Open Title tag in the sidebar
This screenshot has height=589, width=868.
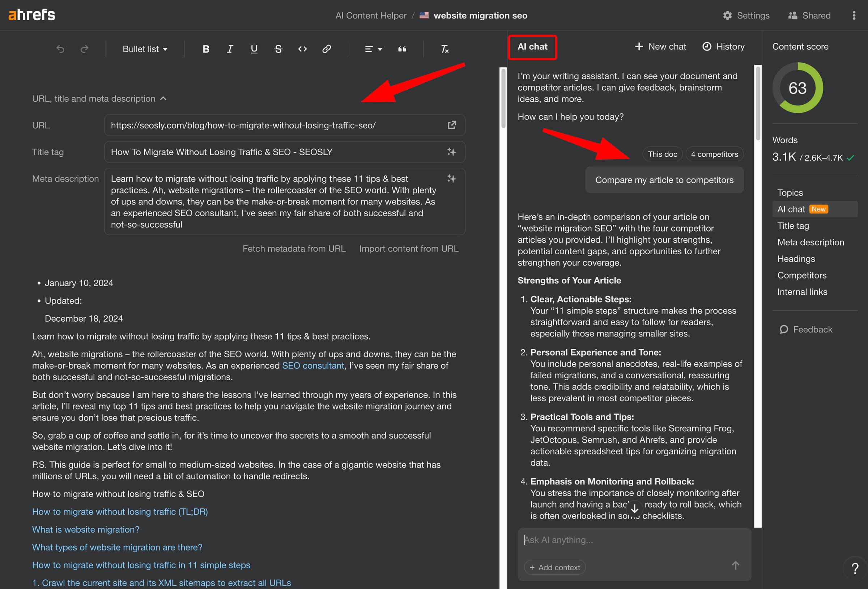[x=793, y=226]
